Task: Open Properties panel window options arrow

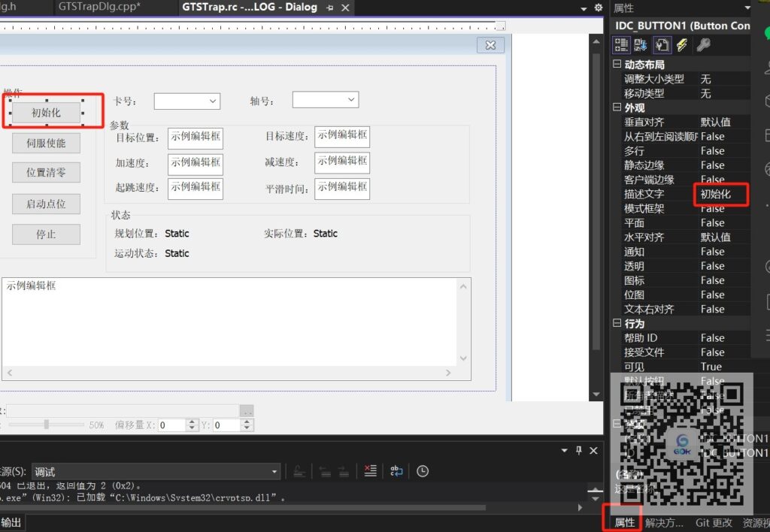Action: tap(747, 8)
